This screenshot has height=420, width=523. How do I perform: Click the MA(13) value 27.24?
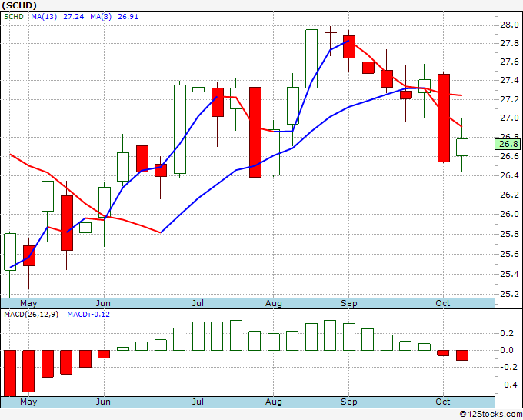pyautogui.click(x=73, y=16)
